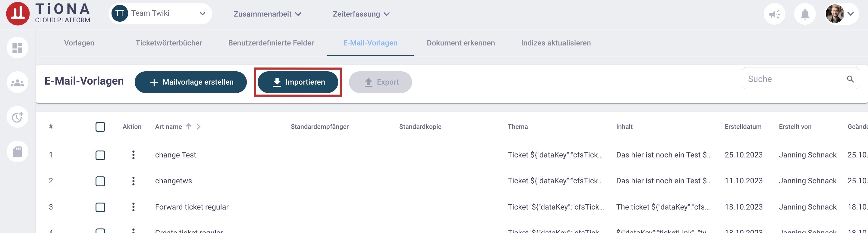The image size is (868, 233).
Task: Open the Team Twiki team selector dropdown
Action: 160,14
